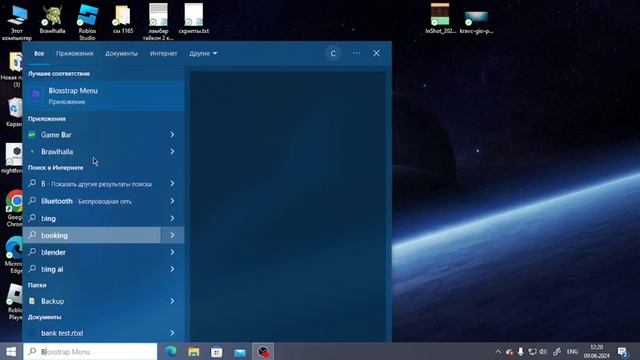The width and height of the screenshot is (640, 360).
Task: Click the red headset tray icon
Action: pyautogui.click(x=509, y=351)
